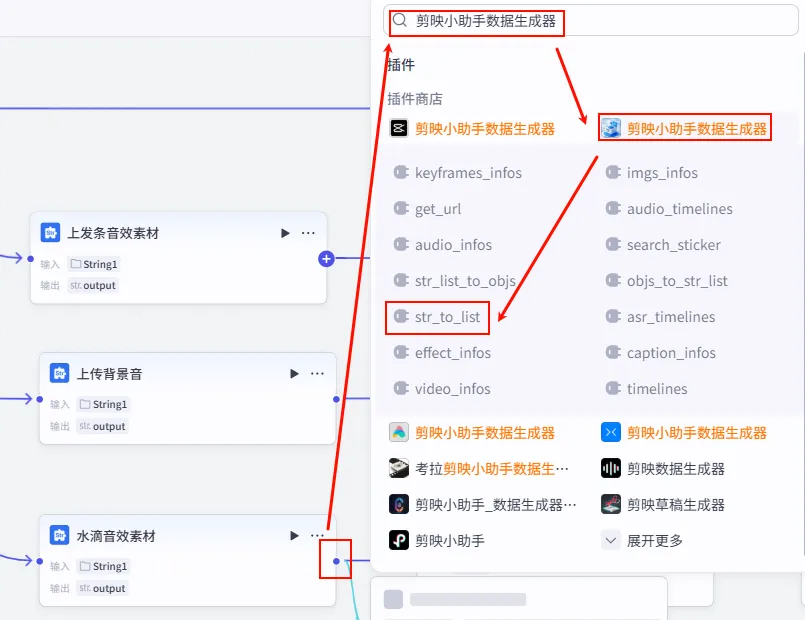This screenshot has height=620, width=805.
Task: Open the 剪映小助手 plugin
Action: [x=437, y=540]
